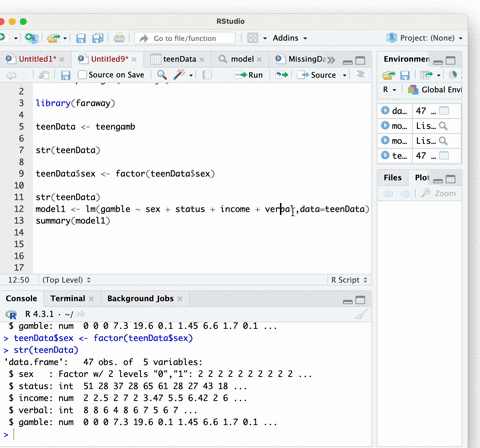Open the project folder icon in main toolbar
The width and height of the screenshot is (480, 448).
53,38
